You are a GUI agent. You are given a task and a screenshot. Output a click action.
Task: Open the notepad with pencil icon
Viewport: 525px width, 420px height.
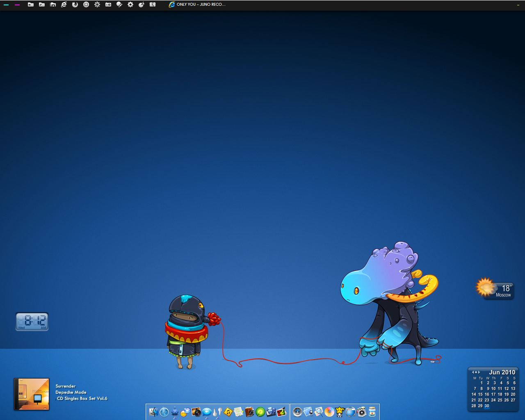coord(239,412)
